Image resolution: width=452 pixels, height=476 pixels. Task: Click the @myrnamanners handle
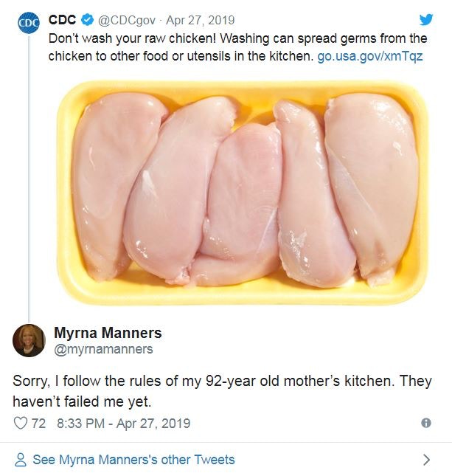coord(103,349)
